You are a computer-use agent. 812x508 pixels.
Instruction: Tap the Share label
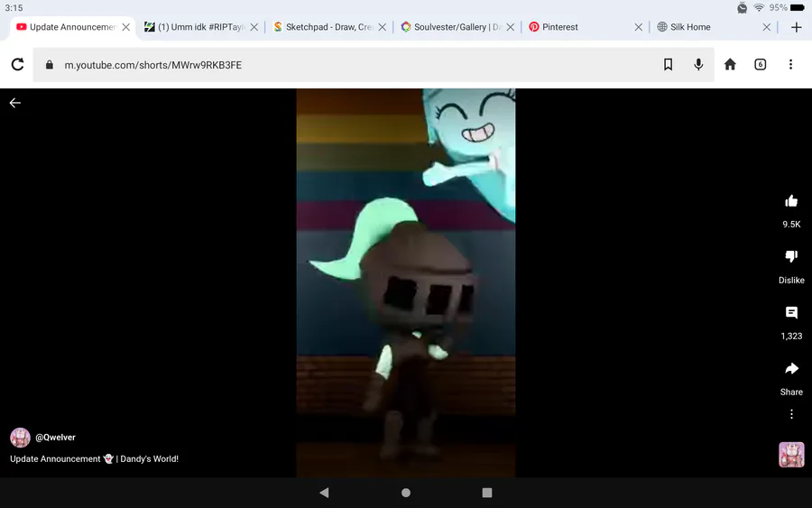pos(791,392)
